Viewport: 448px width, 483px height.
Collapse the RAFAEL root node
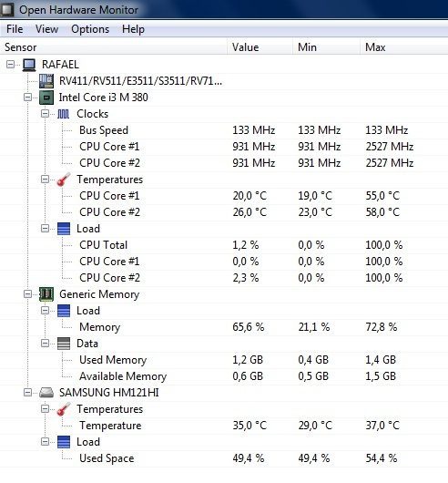pyautogui.click(x=10, y=65)
